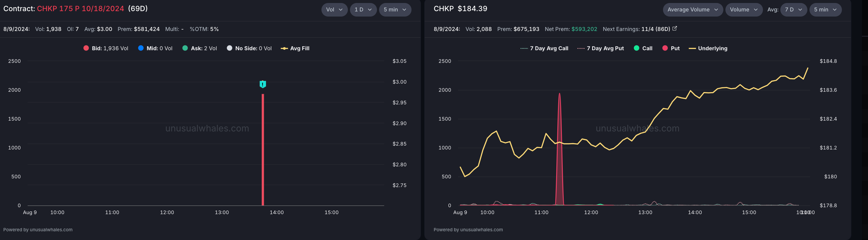Image resolution: width=868 pixels, height=240 pixels.
Task: Toggle the No Side series legend item
Action: click(x=249, y=48)
